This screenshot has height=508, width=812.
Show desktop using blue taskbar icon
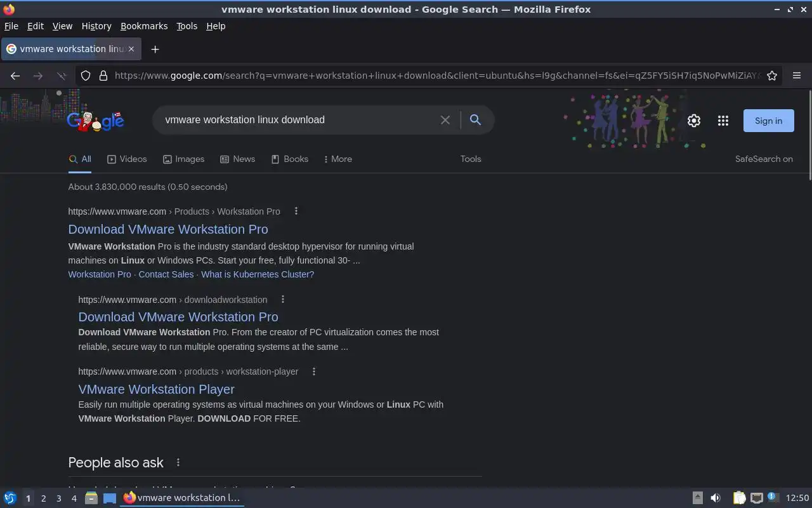[110, 498]
